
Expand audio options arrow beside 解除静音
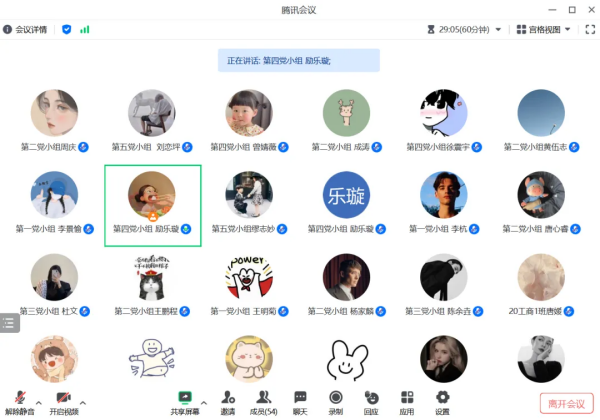39,403
